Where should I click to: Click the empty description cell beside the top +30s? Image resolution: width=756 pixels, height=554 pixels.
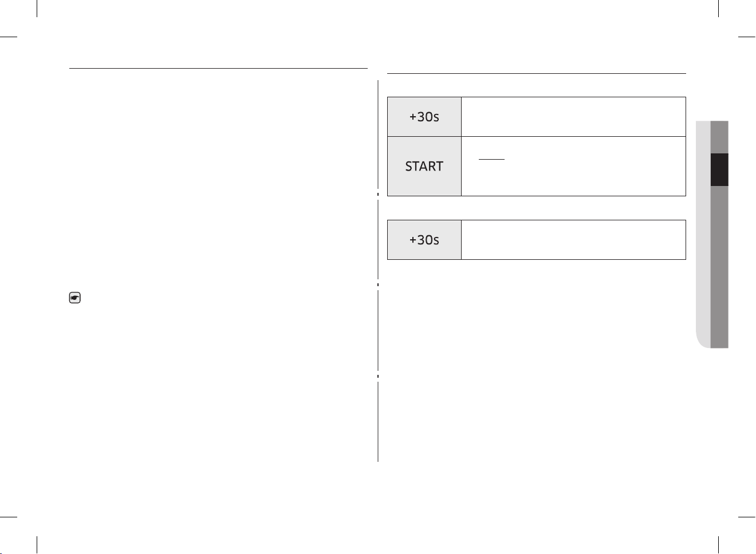pyautogui.click(x=573, y=117)
